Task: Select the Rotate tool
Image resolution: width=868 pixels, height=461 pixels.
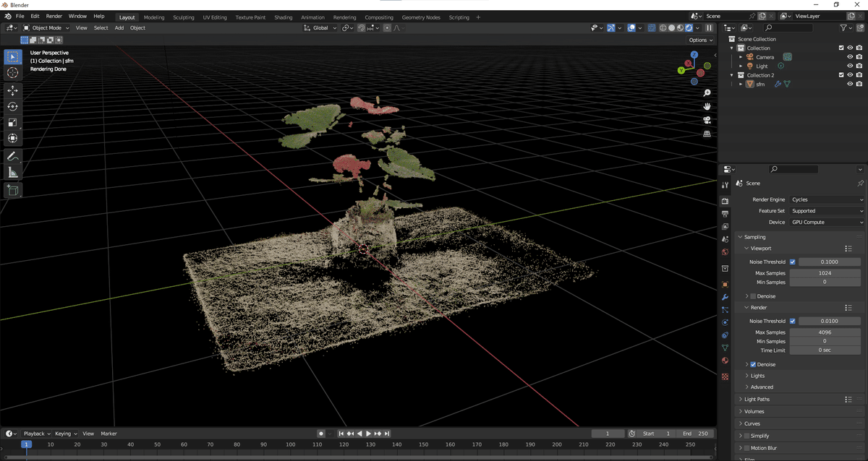Action: pyautogui.click(x=12, y=106)
